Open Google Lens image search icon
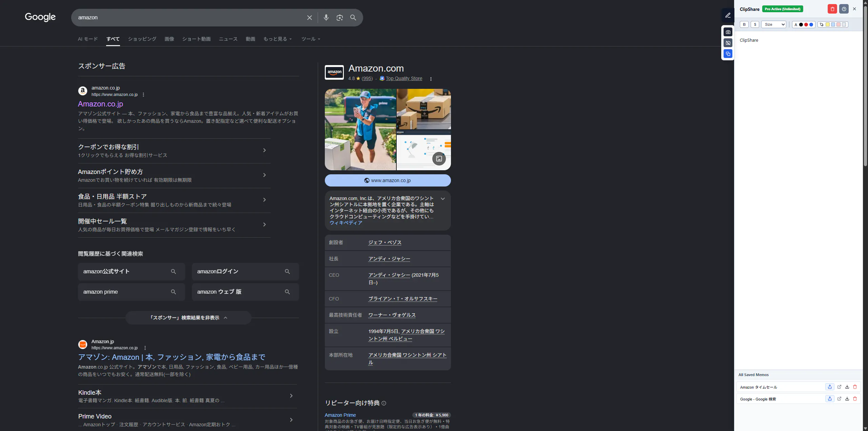The image size is (868, 431). (339, 18)
